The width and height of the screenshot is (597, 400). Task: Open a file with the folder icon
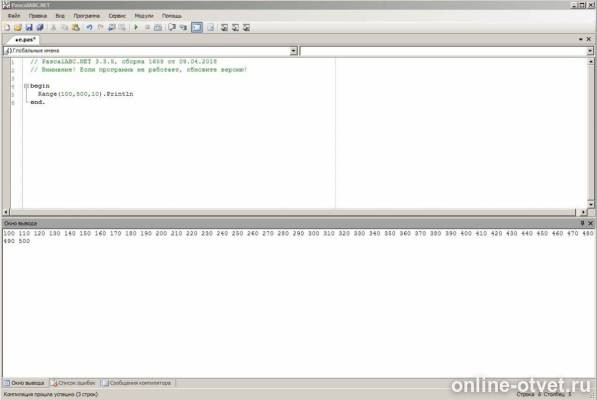(x=18, y=27)
